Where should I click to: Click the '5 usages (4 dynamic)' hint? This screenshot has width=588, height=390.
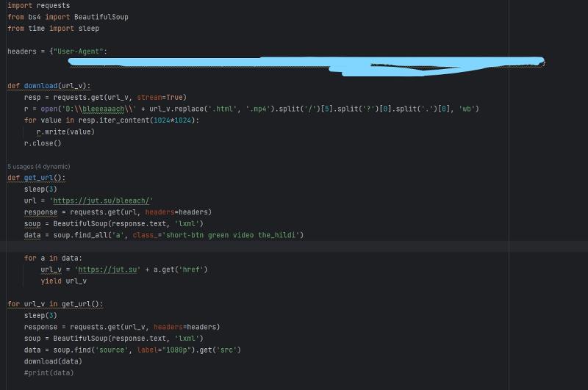[x=38, y=166]
